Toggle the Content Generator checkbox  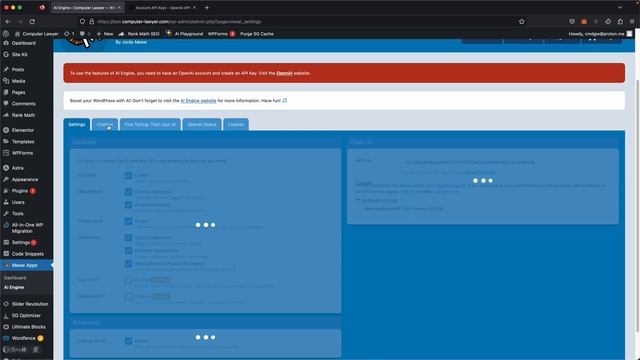point(128,191)
